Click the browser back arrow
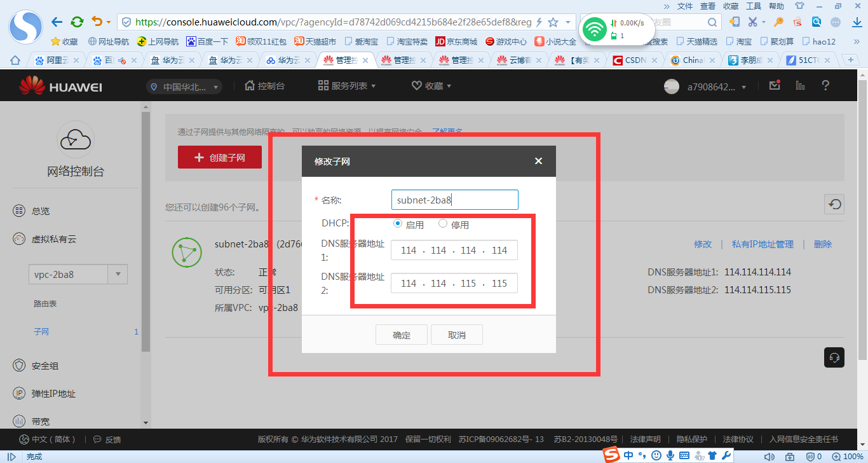The width and height of the screenshot is (868, 463). point(57,22)
